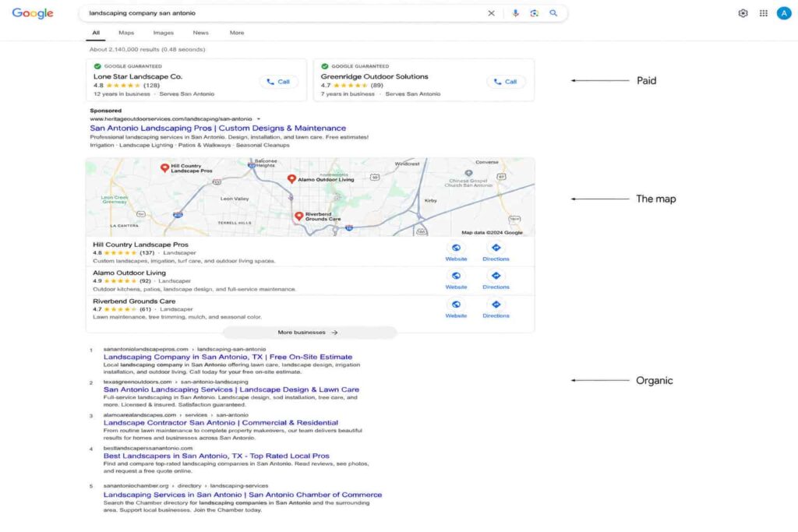Click the Riverbend Grounds Care map pin
This screenshot has height=532, width=798.
299,217
